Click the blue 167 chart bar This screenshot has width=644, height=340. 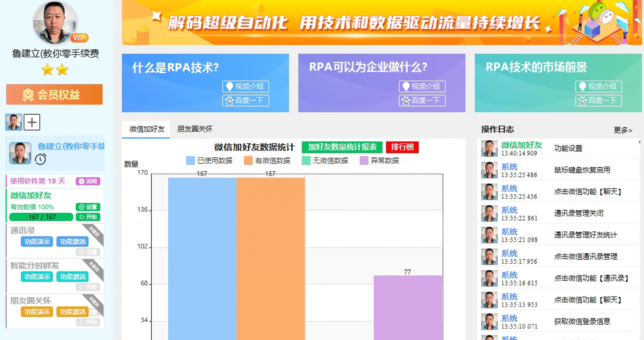coord(202,258)
